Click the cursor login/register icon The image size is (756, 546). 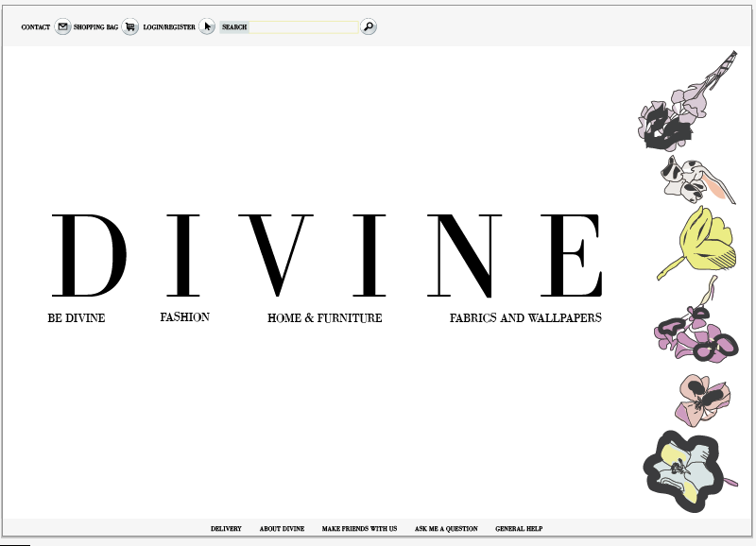pos(207,26)
